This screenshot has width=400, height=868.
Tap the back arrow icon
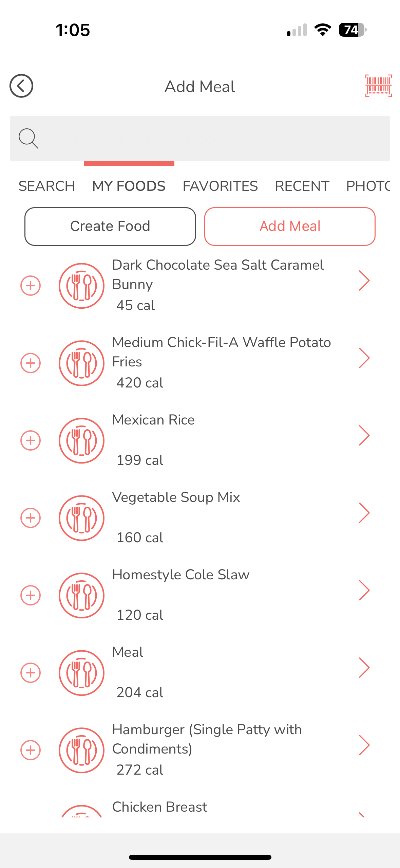click(x=21, y=86)
